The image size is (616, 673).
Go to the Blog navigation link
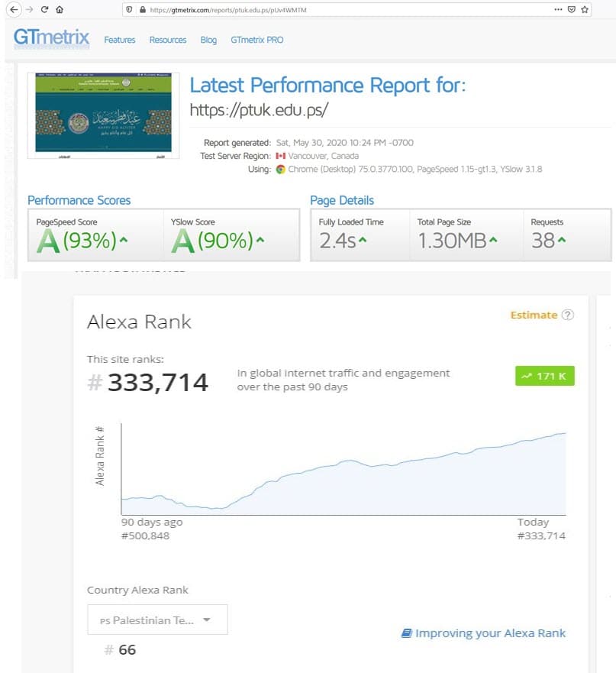tap(208, 40)
